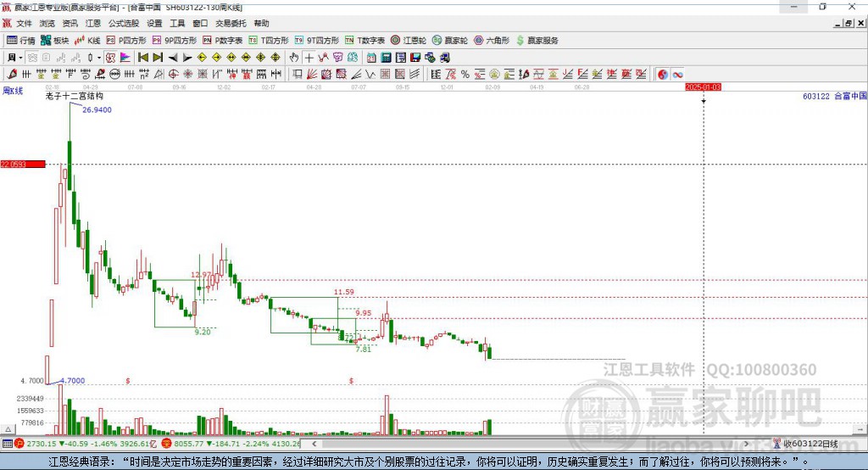Open the P四方形 tool
The image size is (868, 470).
[126, 41]
